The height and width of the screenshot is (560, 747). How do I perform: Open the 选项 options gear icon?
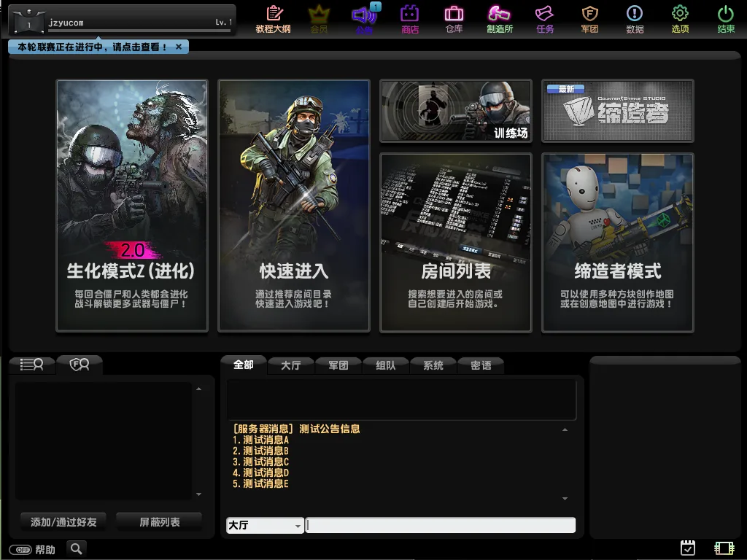[680, 19]
